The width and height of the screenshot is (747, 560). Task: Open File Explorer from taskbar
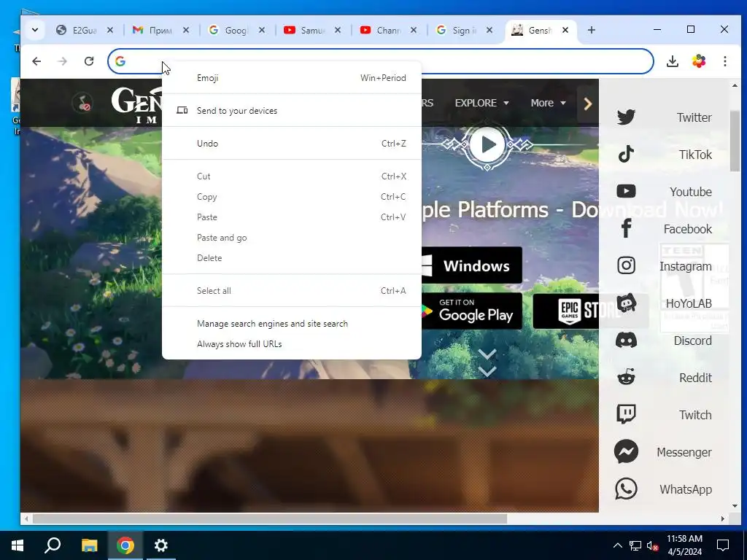pos(89,545)
